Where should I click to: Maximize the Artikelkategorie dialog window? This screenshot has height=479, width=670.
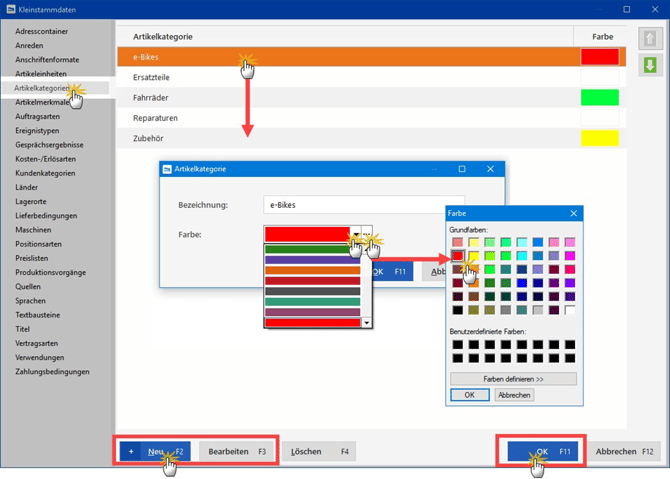[462, 169]
